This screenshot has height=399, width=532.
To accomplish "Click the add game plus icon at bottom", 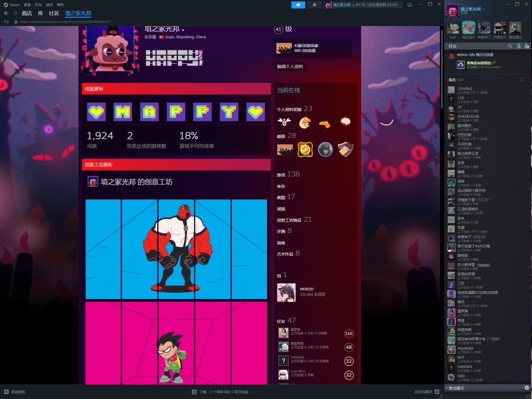I will [6, 392].
